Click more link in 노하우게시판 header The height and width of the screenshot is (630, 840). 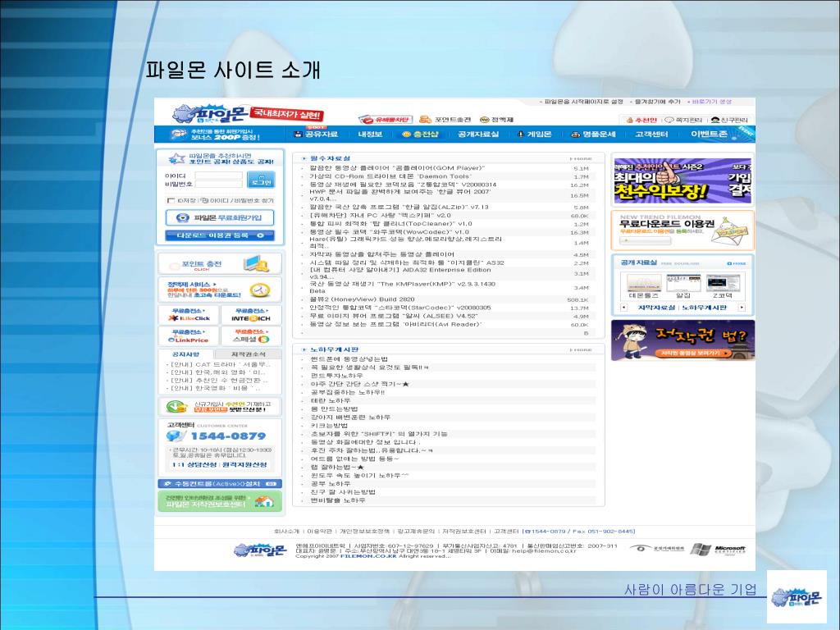581,349
